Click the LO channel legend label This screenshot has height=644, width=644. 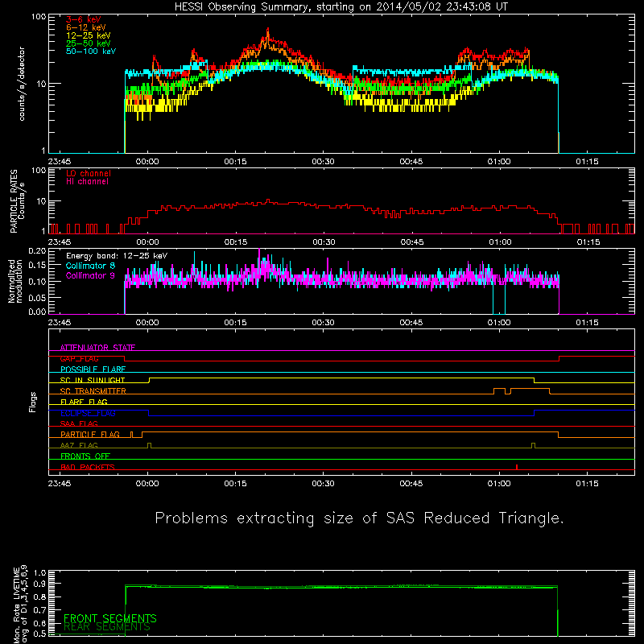89,173
